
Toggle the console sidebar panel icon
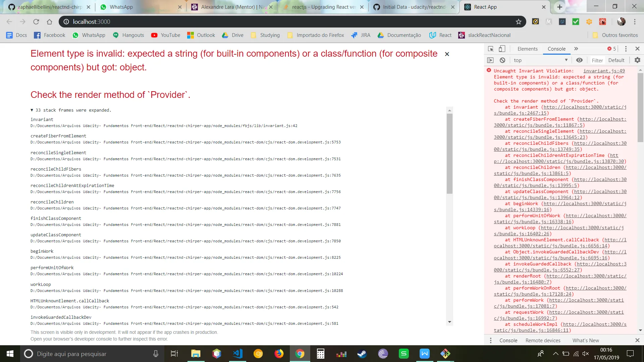click(490, 60)
